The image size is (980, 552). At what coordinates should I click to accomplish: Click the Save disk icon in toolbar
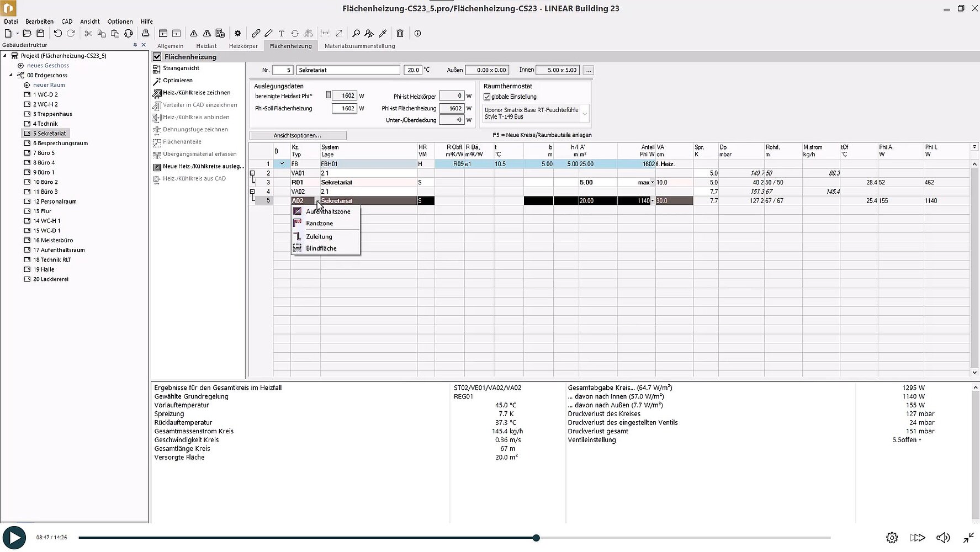click(x=40, y=34)
